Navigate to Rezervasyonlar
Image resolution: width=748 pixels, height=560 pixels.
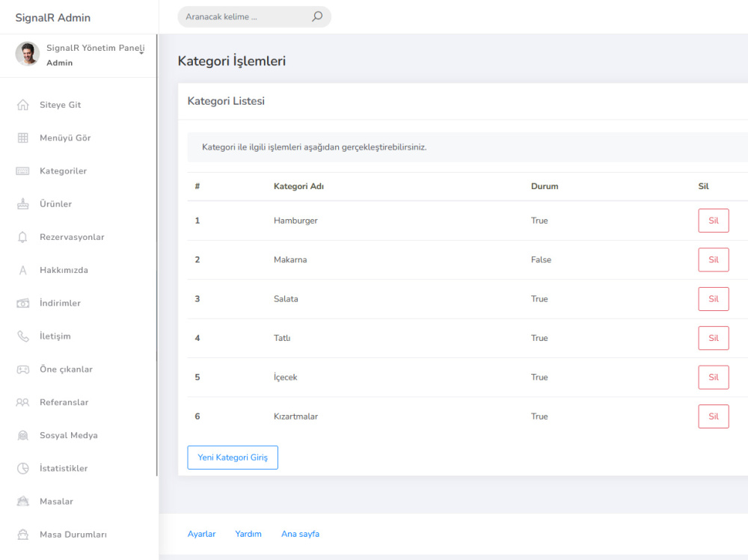(x=72, y=237)
